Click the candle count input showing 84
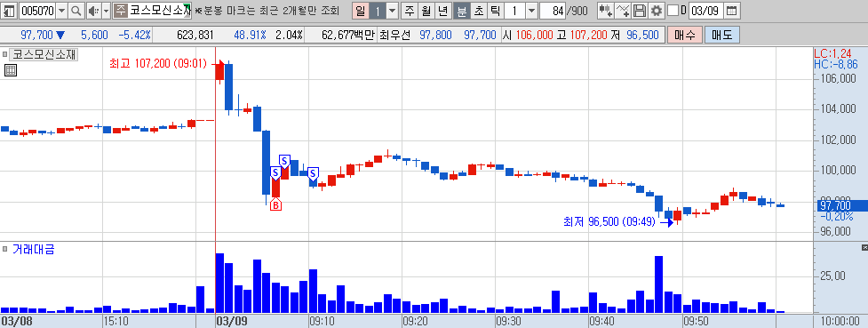 pyautogui.click(x=553, y=11)
